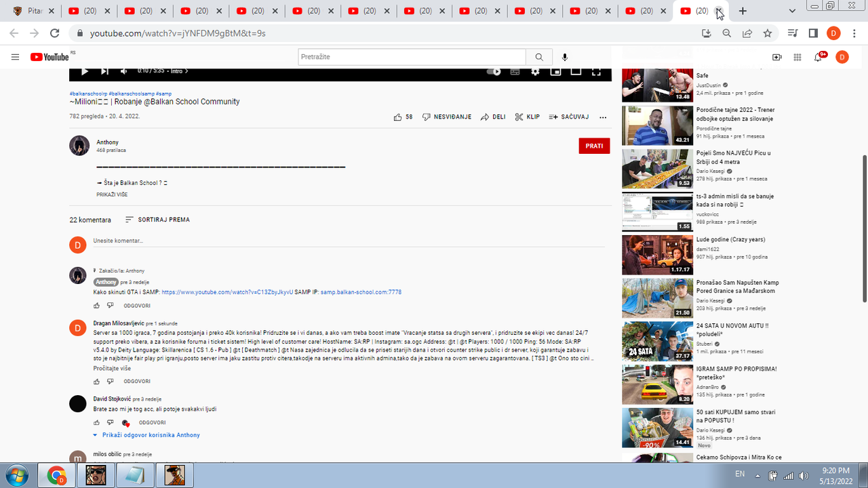Open Chrome from the taskbar
Image resolution: width=868 pixels, height=488 pixels.
coord(56,474)
